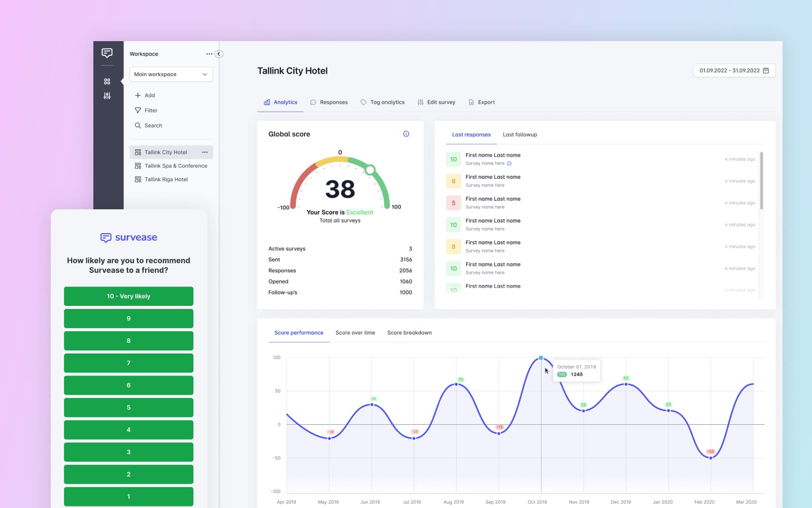
Task: Open the sliders settings icon in dark sidebar
Action: (x=107, y=96)
